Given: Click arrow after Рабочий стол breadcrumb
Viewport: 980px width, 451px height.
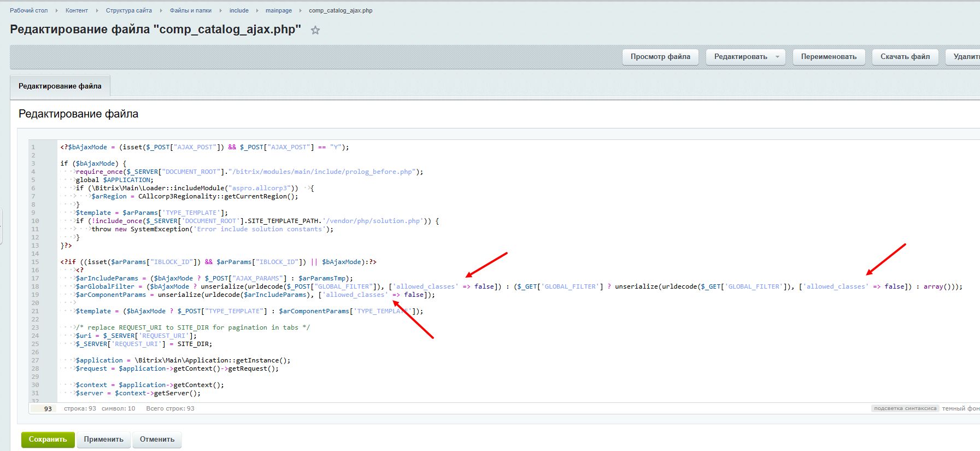Looking at the screenshot, I should pos(56,10).
